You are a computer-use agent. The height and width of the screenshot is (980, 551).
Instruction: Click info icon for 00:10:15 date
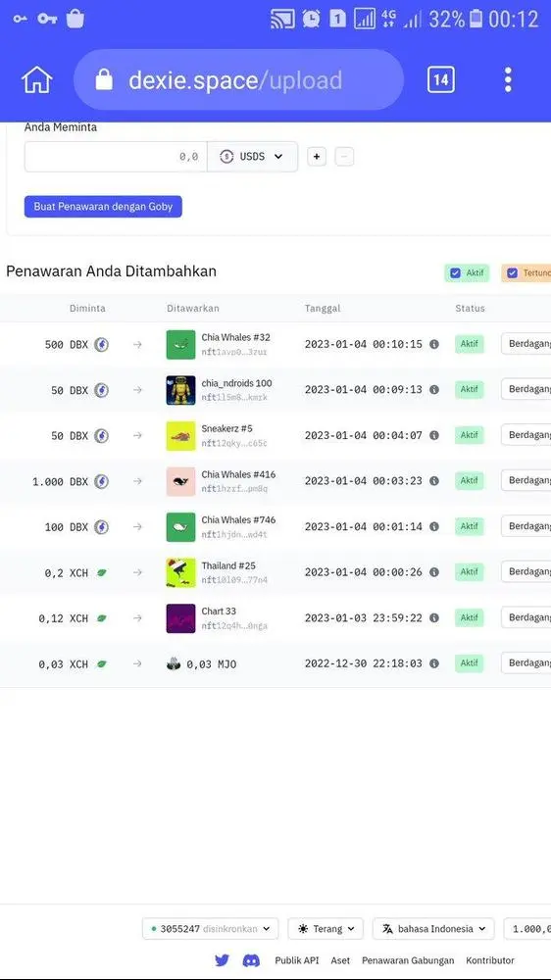click(434, 344)
